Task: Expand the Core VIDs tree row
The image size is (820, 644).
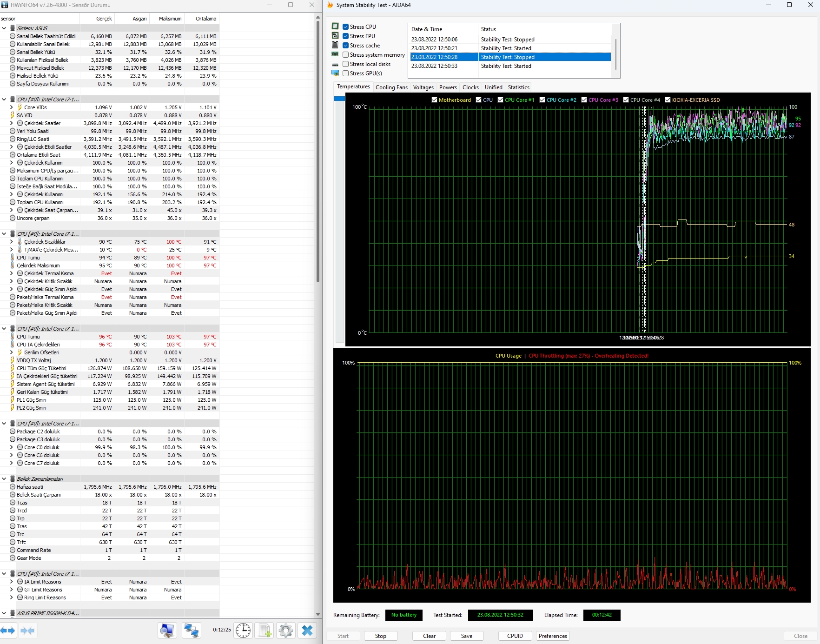Action: pos(12,107)
